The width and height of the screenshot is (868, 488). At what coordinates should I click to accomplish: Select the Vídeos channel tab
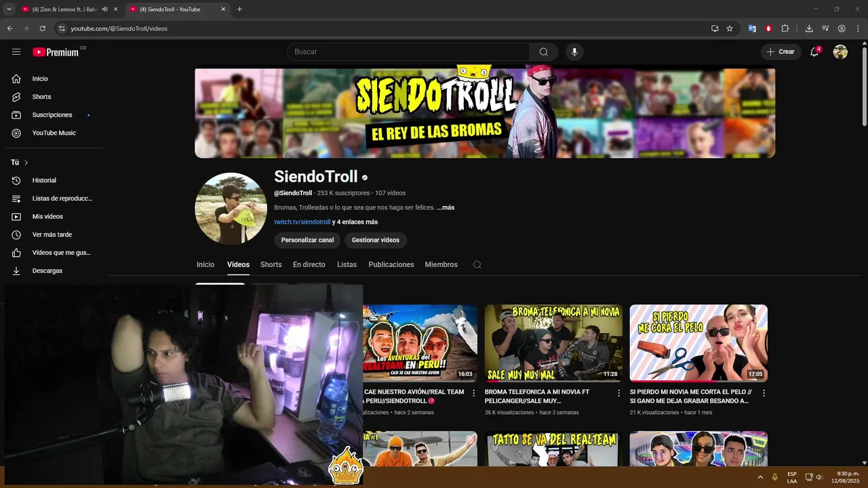click(238, 264)
